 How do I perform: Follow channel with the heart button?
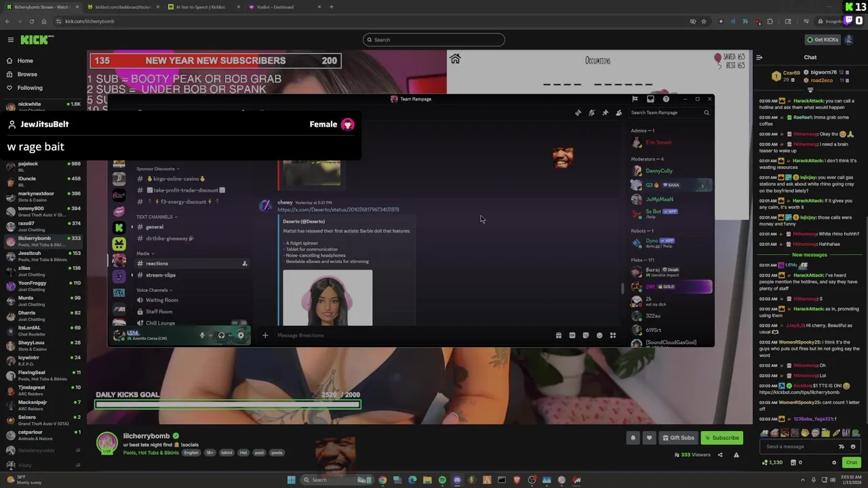tap(649, 438)
